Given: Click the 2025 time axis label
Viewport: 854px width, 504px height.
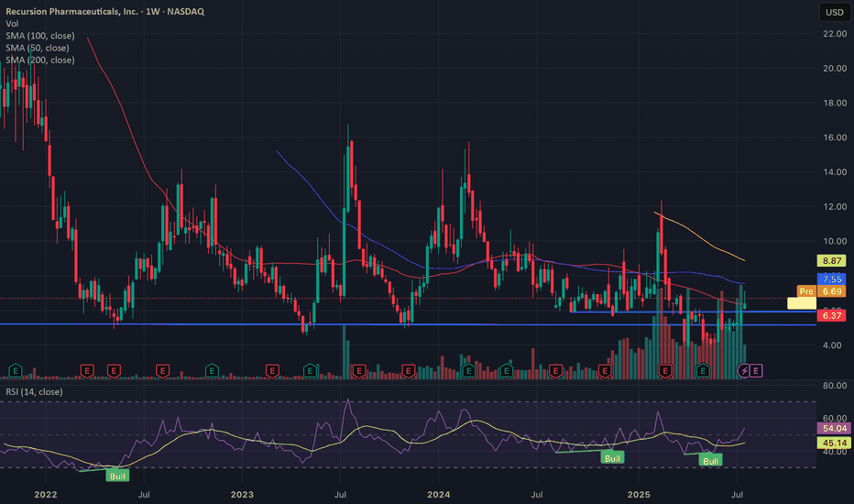Looking at the screenshot, I should click(639, 495).
